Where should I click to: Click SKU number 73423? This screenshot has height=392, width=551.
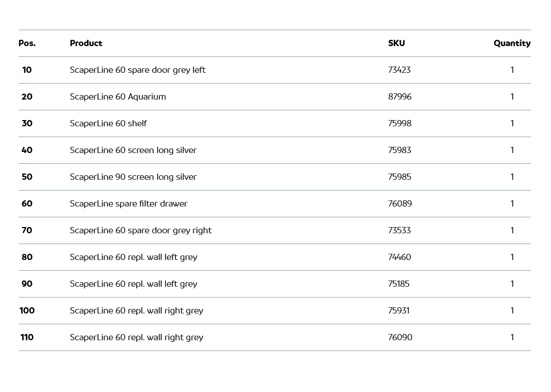[x=399, y=70]
